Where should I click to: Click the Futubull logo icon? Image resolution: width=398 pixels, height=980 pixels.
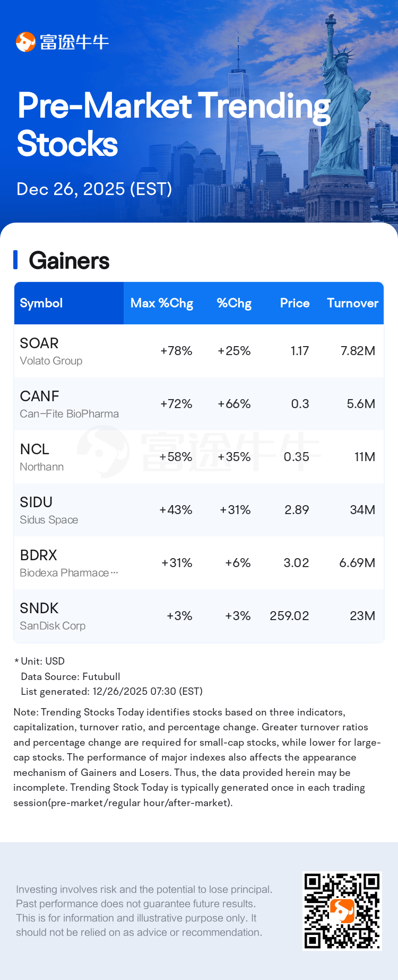25,42
